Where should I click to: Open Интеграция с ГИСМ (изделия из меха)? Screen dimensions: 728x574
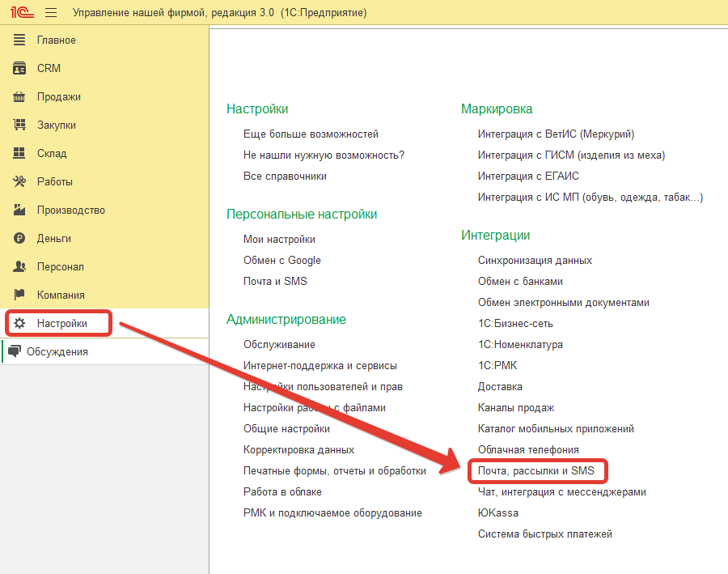(x=571, y=155)
